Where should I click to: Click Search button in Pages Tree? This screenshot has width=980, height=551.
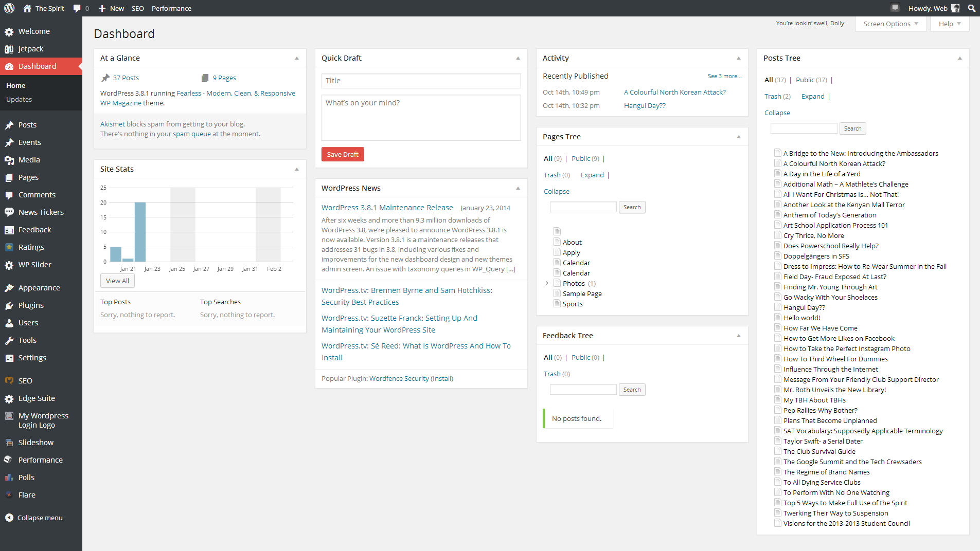tap(632, 207)
